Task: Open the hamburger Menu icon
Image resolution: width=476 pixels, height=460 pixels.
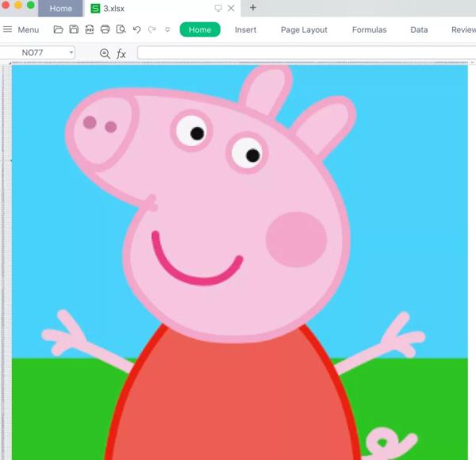Action: pyautogui.click(x=7, y=29)
